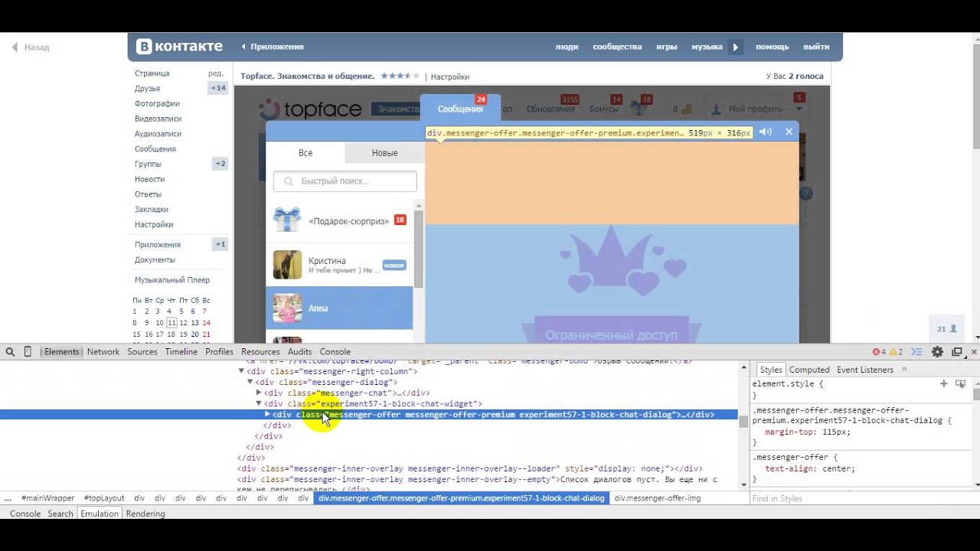Image resolution: width=980 pixels, height=551 pixels.
Task: Click Настройки link next to app title
Action: tap(450, 77)
